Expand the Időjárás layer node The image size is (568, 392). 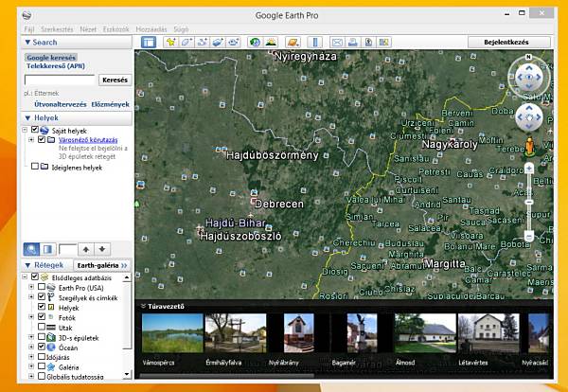[x=31, y=357]
